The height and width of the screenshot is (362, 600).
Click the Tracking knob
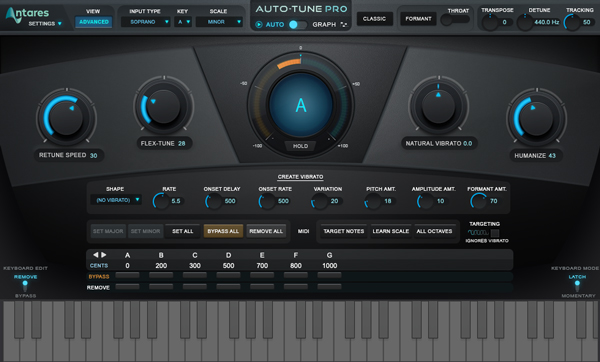572,23
